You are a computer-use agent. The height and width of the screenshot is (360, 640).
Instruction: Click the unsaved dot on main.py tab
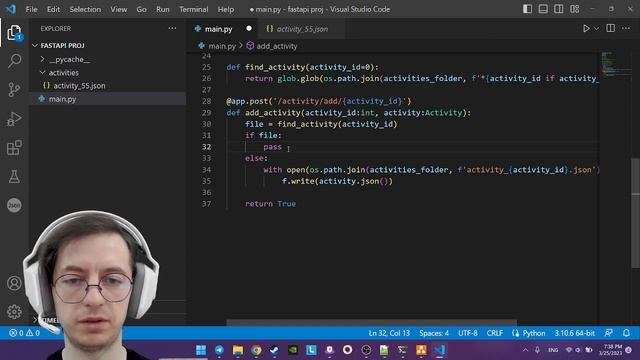(249, 29)
